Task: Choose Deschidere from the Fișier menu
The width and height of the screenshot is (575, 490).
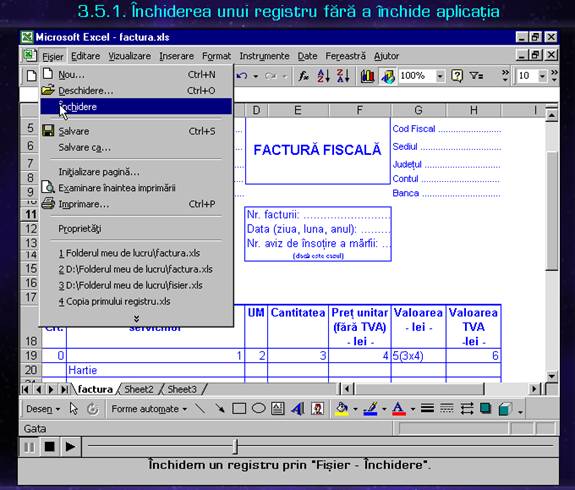Action: click(x=136, y=91)
